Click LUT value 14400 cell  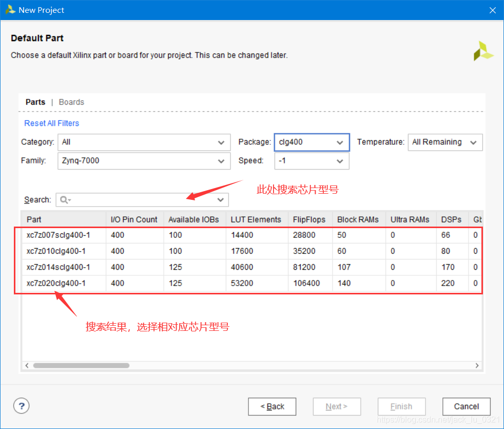click(x=257, y=235)
